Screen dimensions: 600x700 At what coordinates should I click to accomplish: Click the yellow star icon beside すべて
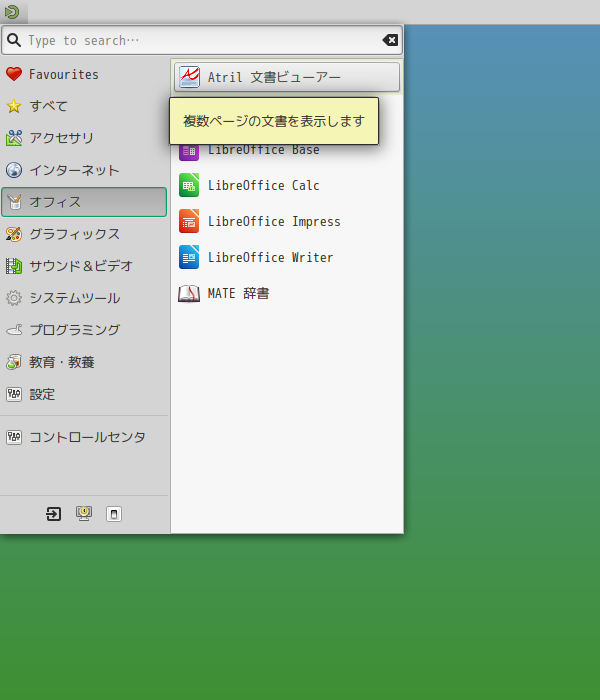[14, 106]
